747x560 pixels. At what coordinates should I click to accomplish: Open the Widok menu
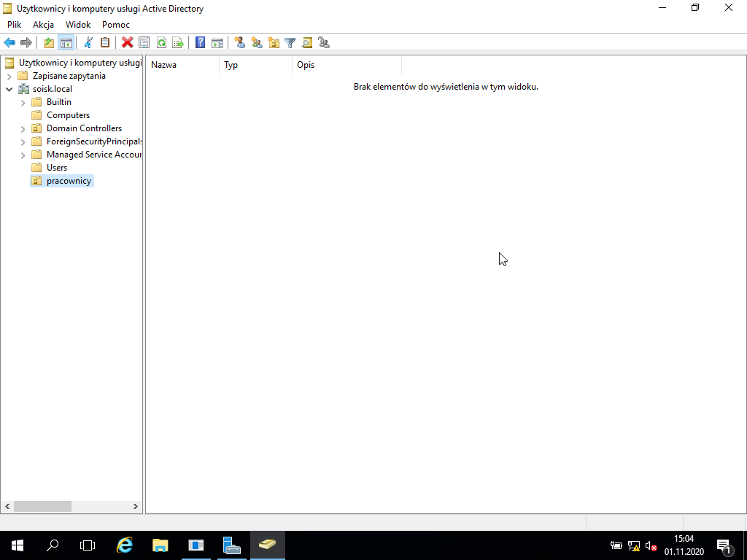click(78, 24)
